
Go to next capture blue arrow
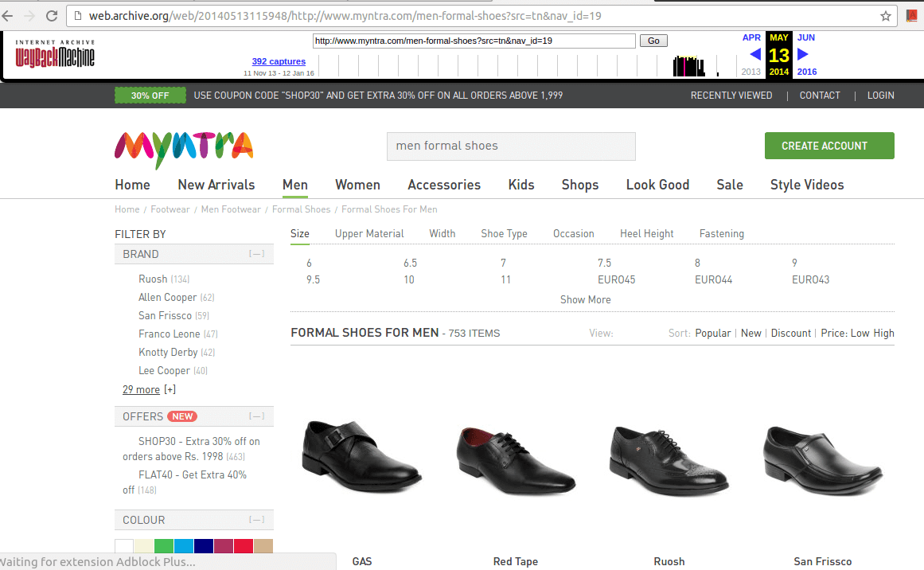click(x=802, y=54)
